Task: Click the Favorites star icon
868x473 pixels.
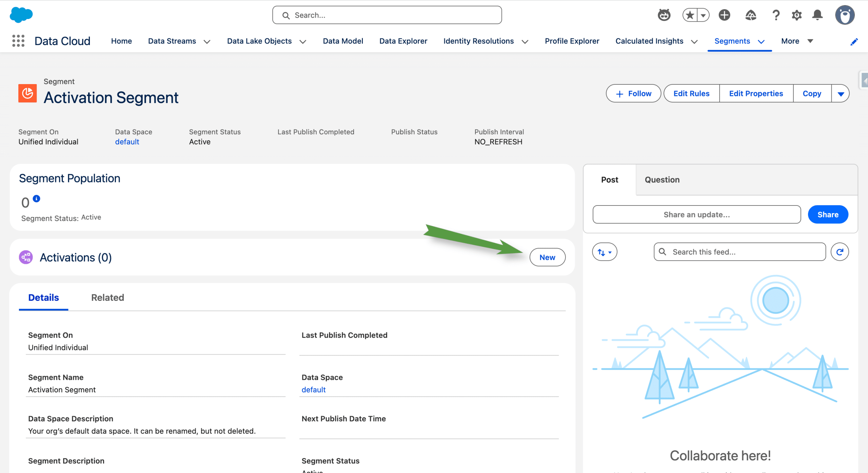Action: pos(690,15)
